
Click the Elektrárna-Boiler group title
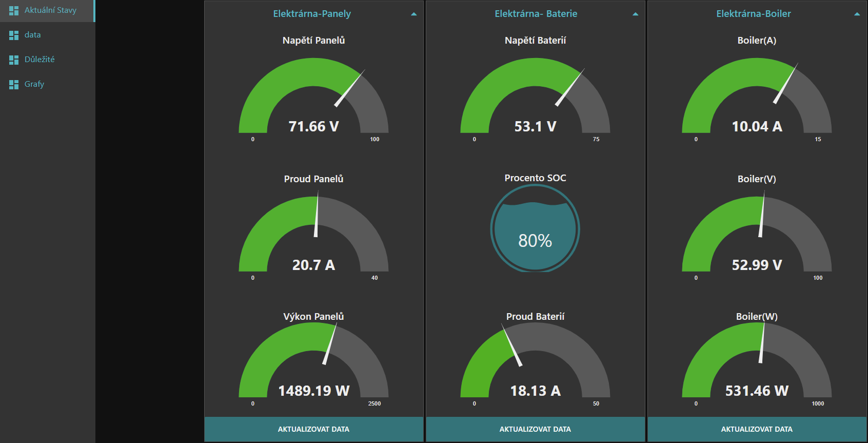click(x=754, y=14)
